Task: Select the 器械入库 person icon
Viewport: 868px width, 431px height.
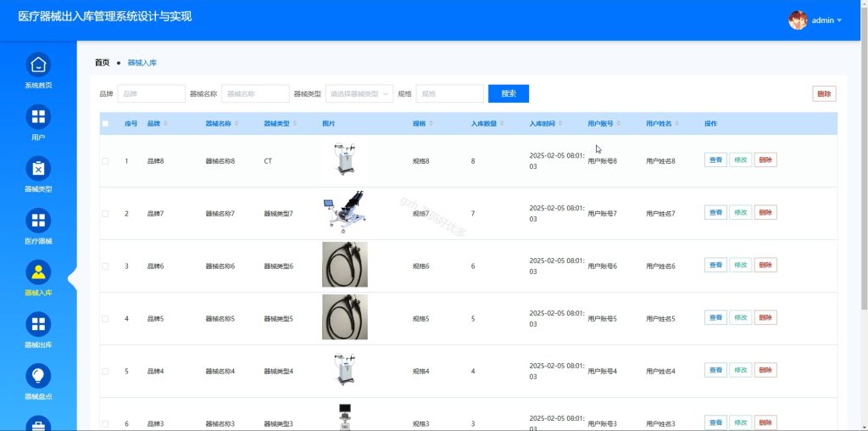Action: click(38, 272)
